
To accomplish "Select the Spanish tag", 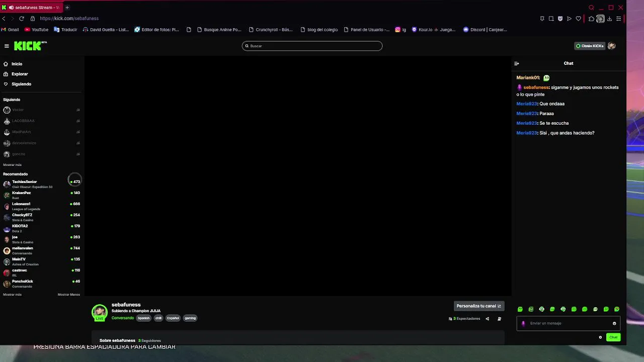I will [x=144, y=318].
